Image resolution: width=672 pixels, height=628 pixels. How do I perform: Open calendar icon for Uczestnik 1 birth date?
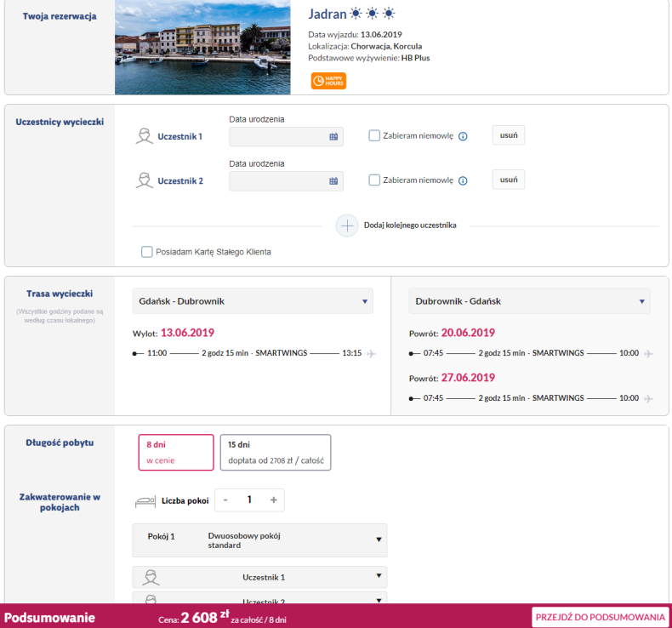tap(333, 137)
